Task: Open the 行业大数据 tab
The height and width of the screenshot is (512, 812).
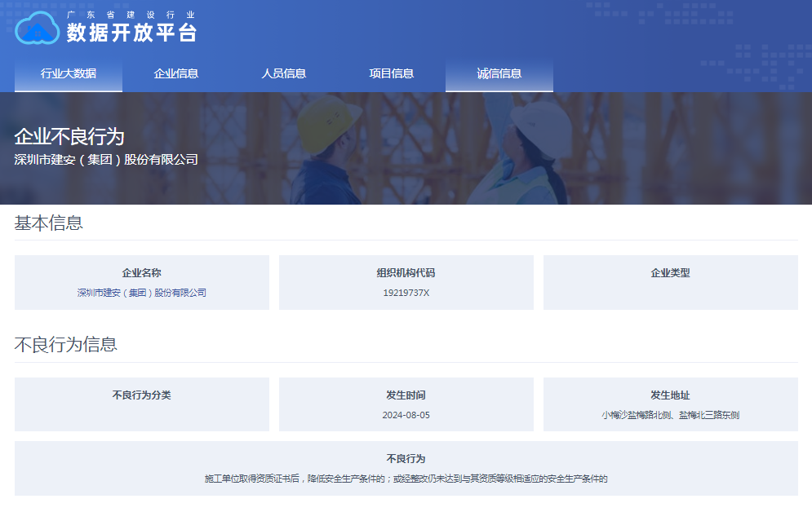Action: pyautogui.click(x=69, y=73)
